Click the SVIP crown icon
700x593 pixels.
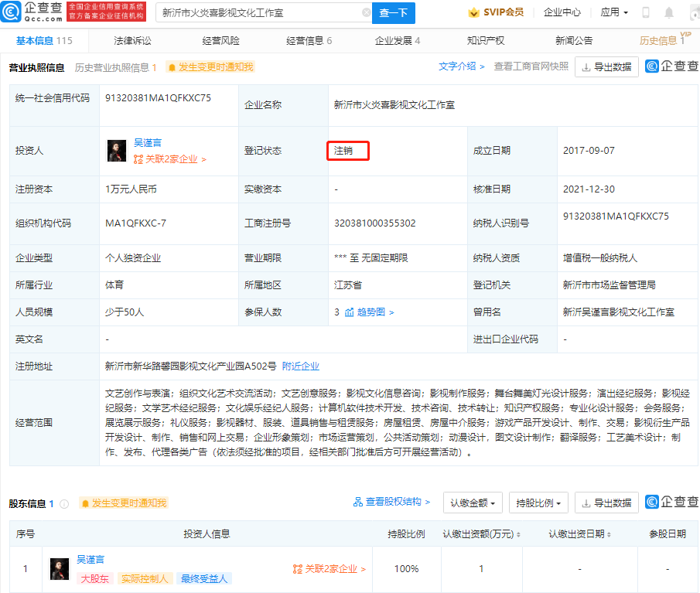coord(473,12)
